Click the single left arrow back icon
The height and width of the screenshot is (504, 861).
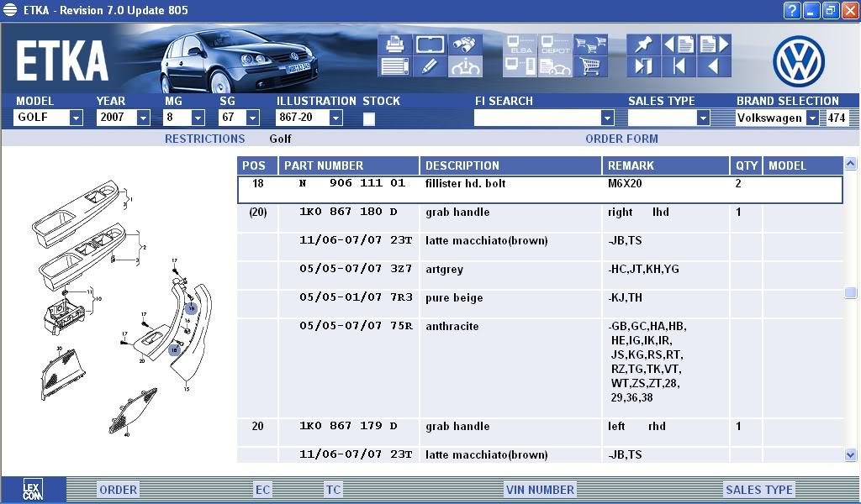click(x=715, y=66)
